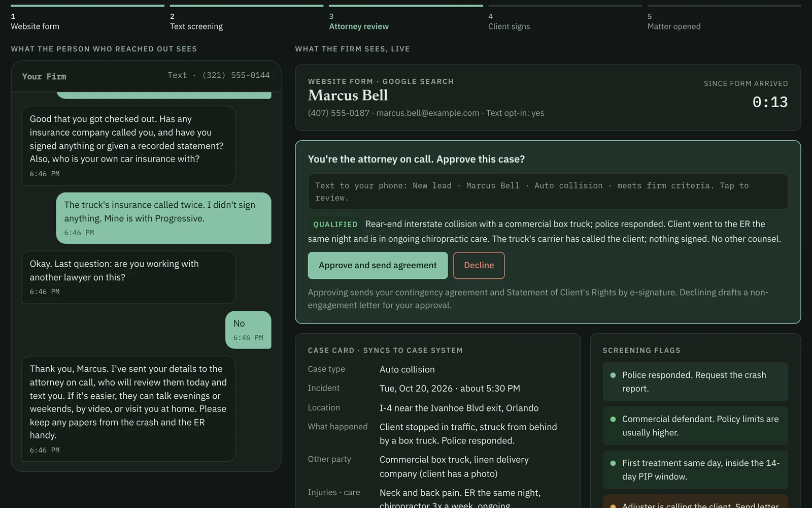The height and width of the screenshot is (508, 812).
Task: Click the firm's text number (321) 555-0144
Action: pyautogui.click(x=236, y=75)
